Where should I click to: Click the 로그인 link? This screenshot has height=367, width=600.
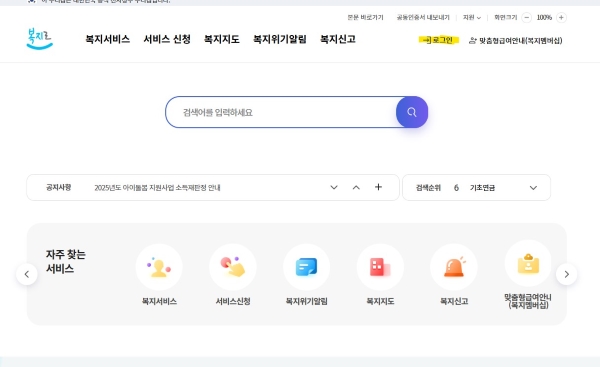(x=439, y=40)
